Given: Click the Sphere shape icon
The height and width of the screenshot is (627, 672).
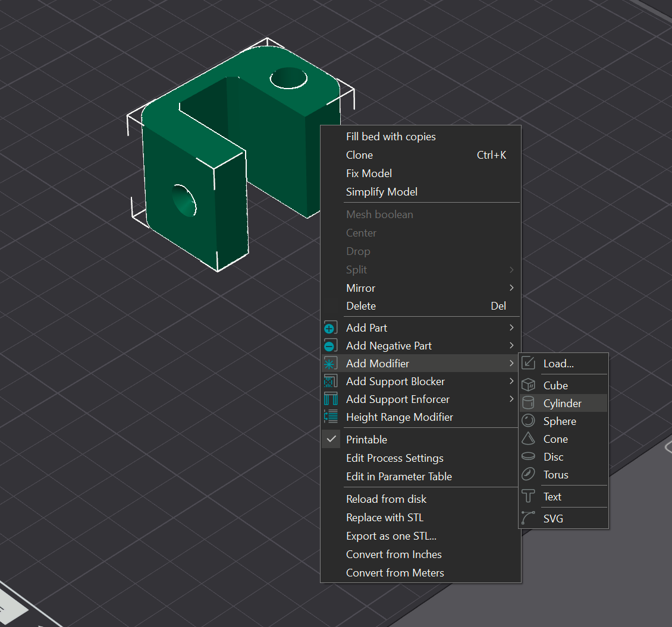Looking at the screenshot, I should [529, 421].
